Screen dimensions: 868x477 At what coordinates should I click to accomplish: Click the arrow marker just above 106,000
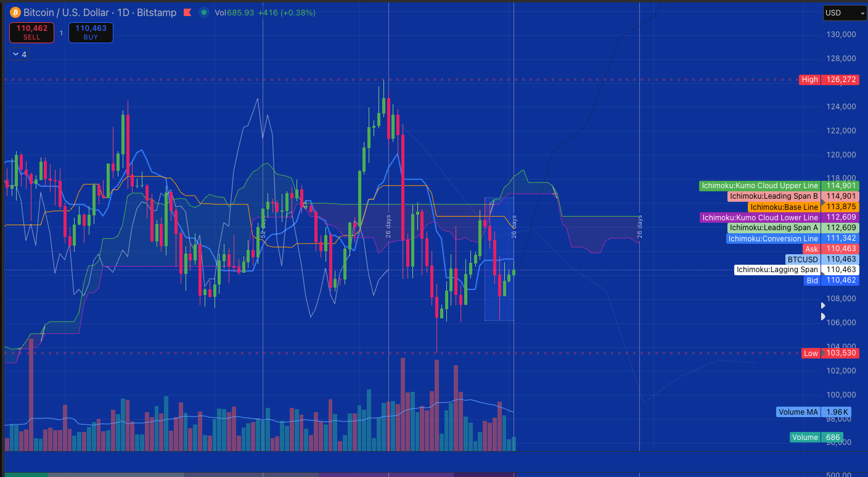(822, 317)
